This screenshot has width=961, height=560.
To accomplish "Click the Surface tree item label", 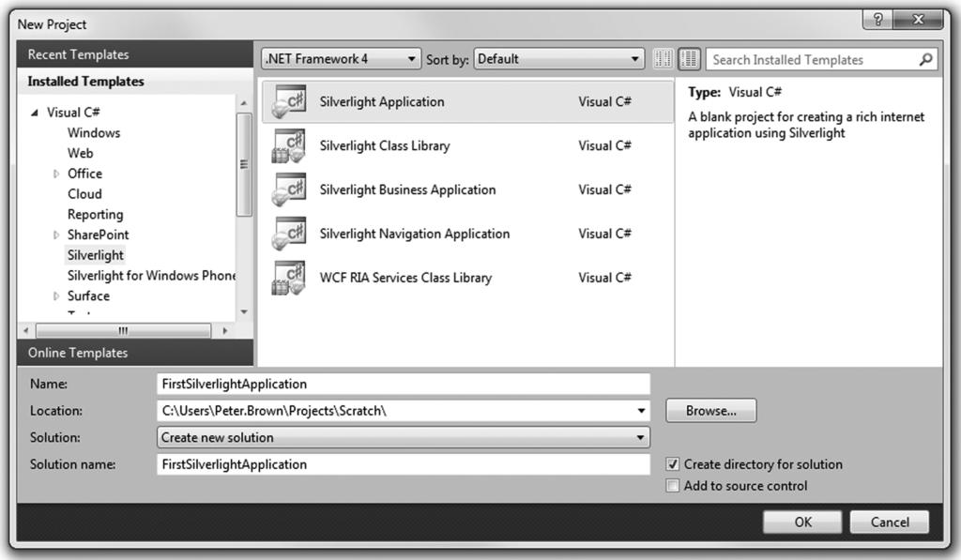I will coord(88,295).
